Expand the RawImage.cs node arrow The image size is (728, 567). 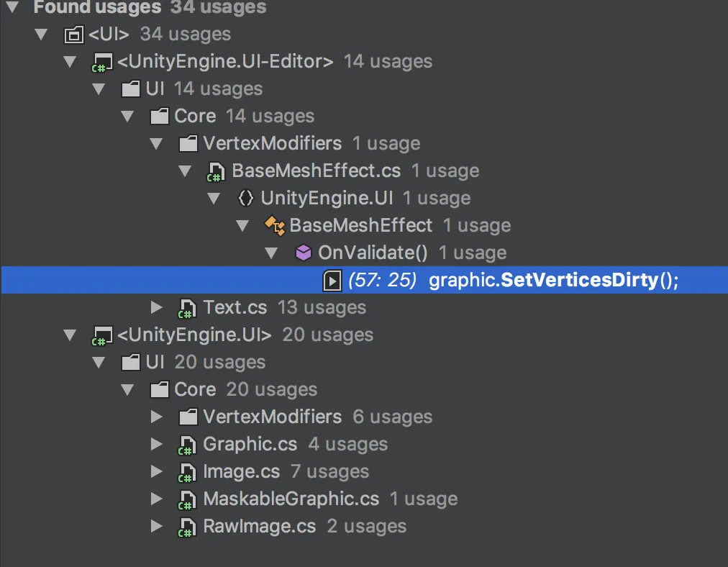pos(157,526)
